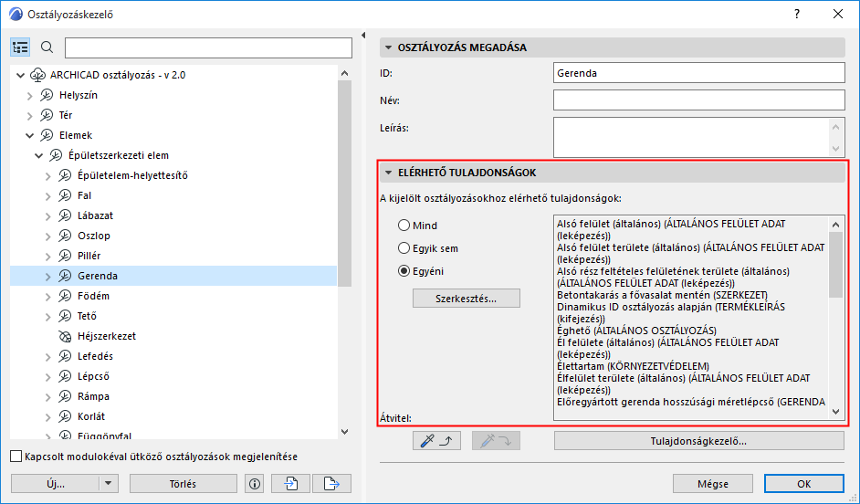Select the Tető tree item
860x504 pixels.
point(88,317)
